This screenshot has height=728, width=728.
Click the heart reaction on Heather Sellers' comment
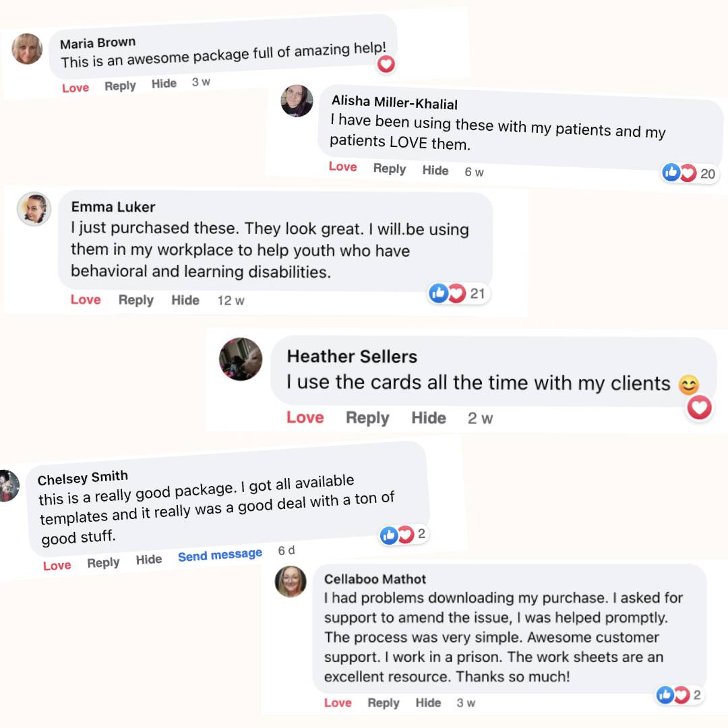(x=699, y=407)
